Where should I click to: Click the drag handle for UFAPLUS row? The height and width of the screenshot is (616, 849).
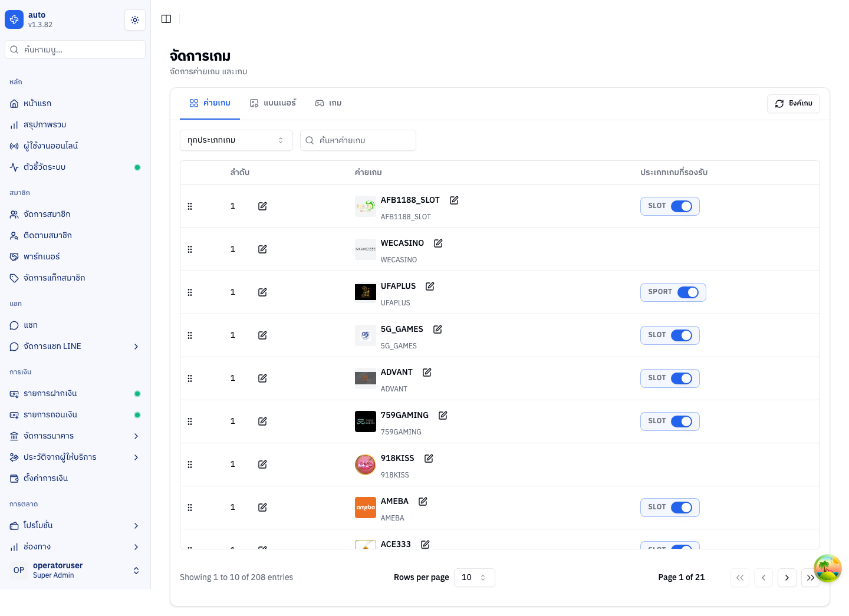190,292
